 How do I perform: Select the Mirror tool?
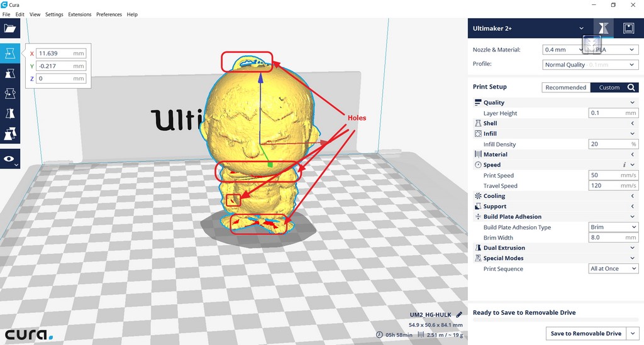click(x=10, y=114)
